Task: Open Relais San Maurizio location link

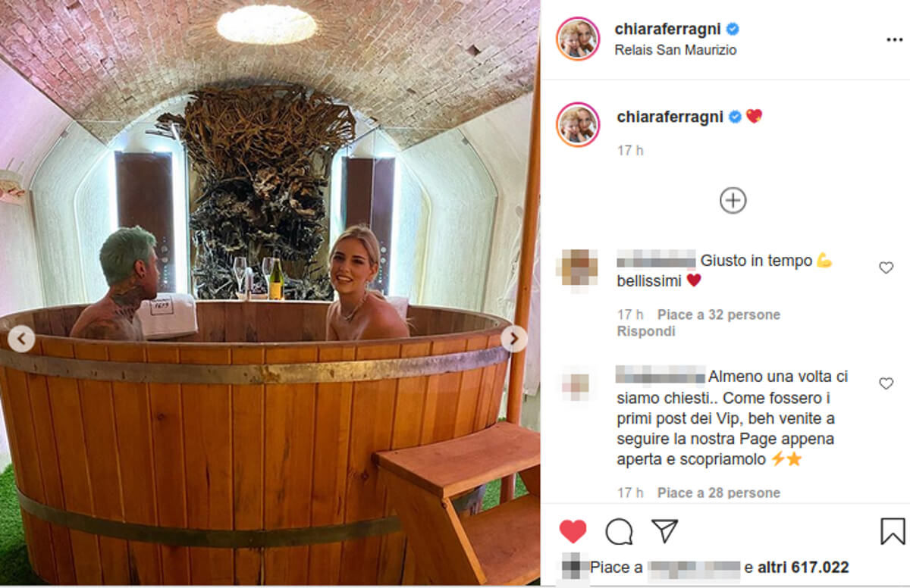Action: click(x=676, y=50)
